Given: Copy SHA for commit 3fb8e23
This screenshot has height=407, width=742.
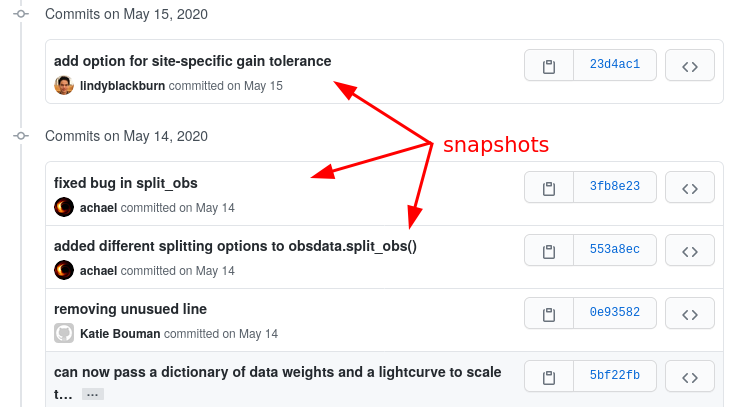Looking at the screenshot, I should click(548, 187).
